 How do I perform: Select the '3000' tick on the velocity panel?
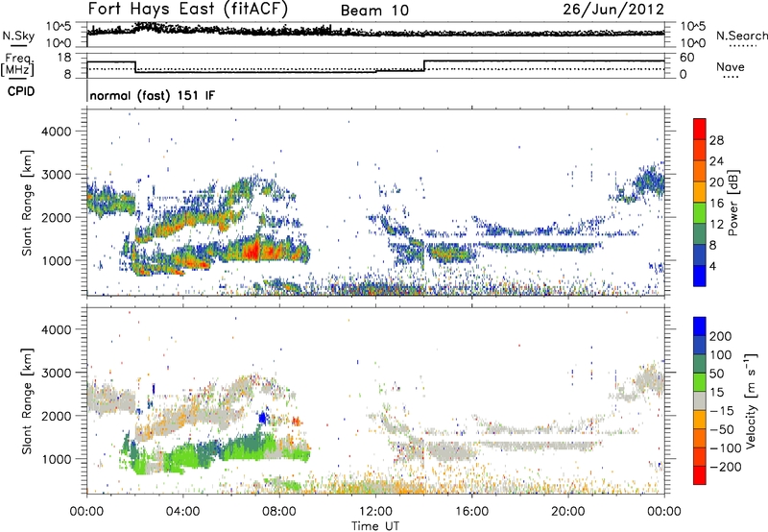[x=57, y=373]
